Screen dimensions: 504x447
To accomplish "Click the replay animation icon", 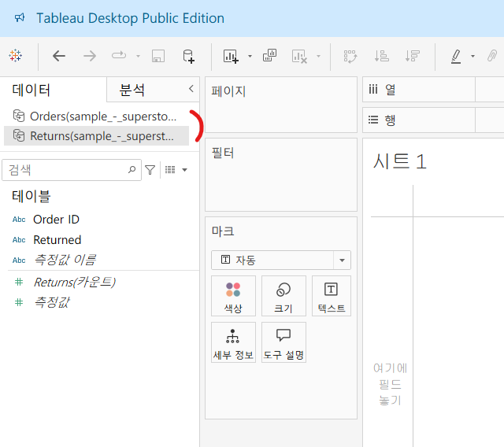I will point(119,56).
